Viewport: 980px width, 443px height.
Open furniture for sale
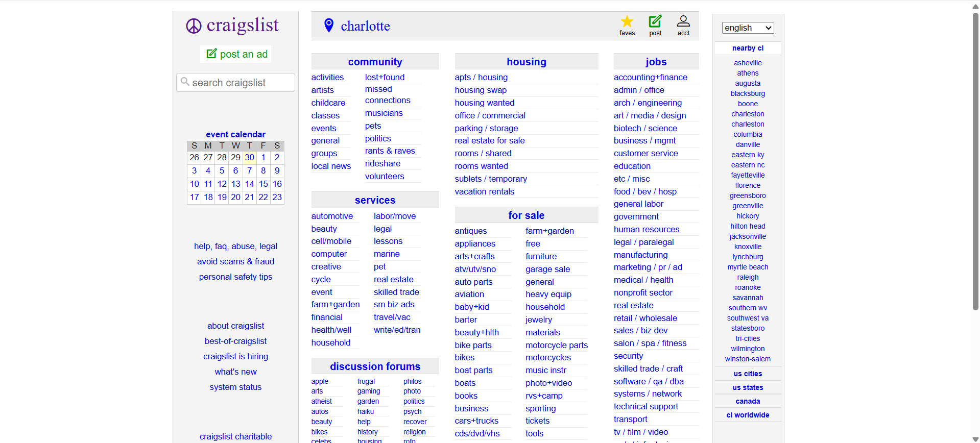click(x=541, y=256)
